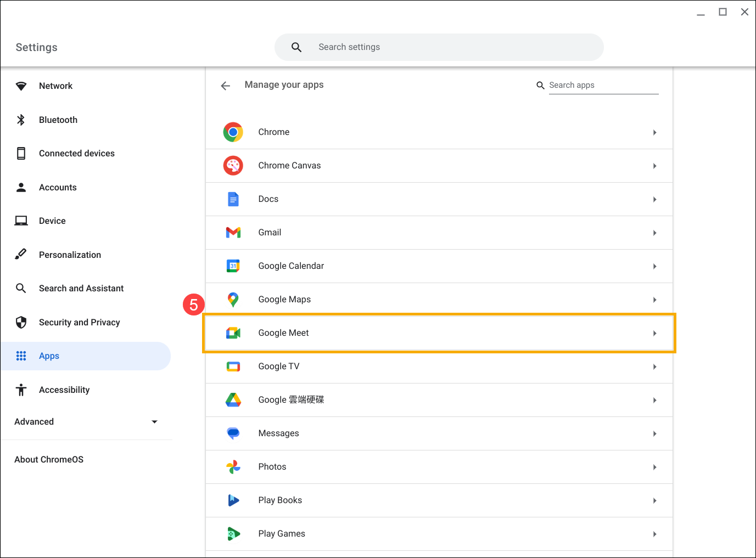Image resolution: width=756 pixels, height=558 pixels.
Task: Focus the Search apps field
Action: [603, 86]
